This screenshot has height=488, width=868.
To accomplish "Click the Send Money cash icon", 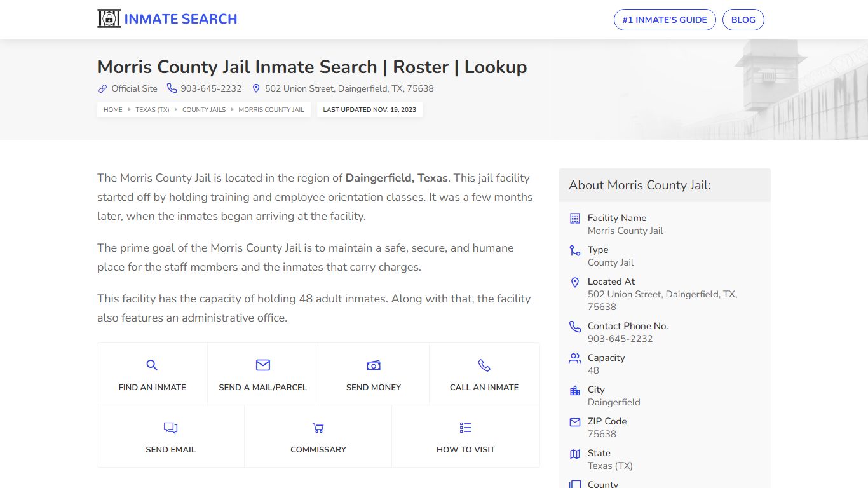I will 374,365.
